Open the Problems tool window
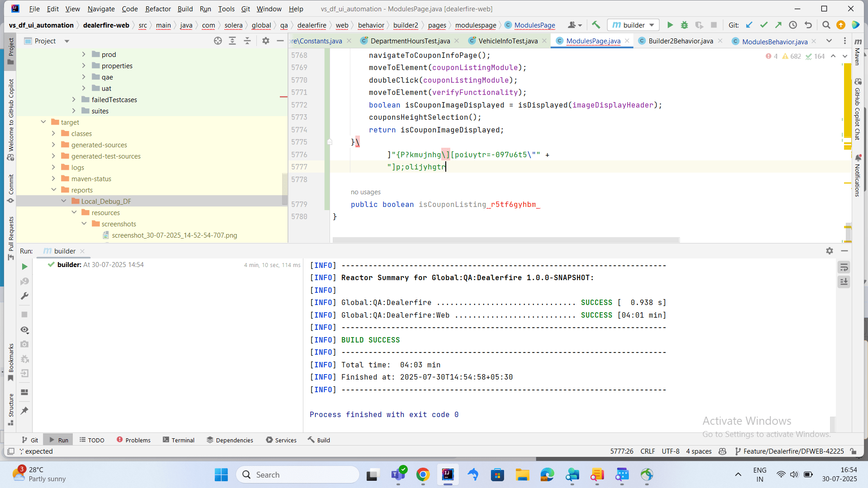Viewport: 868px width, 488px height. [133, 440]
